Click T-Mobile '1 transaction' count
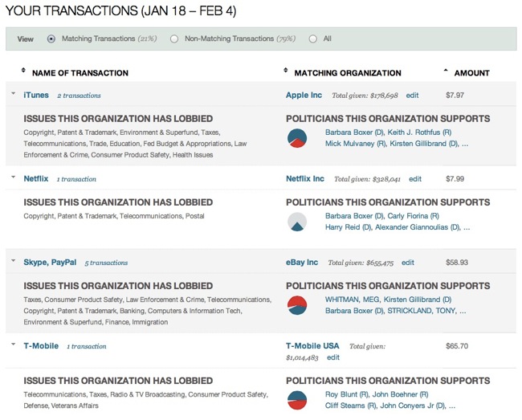 [87, 346]
